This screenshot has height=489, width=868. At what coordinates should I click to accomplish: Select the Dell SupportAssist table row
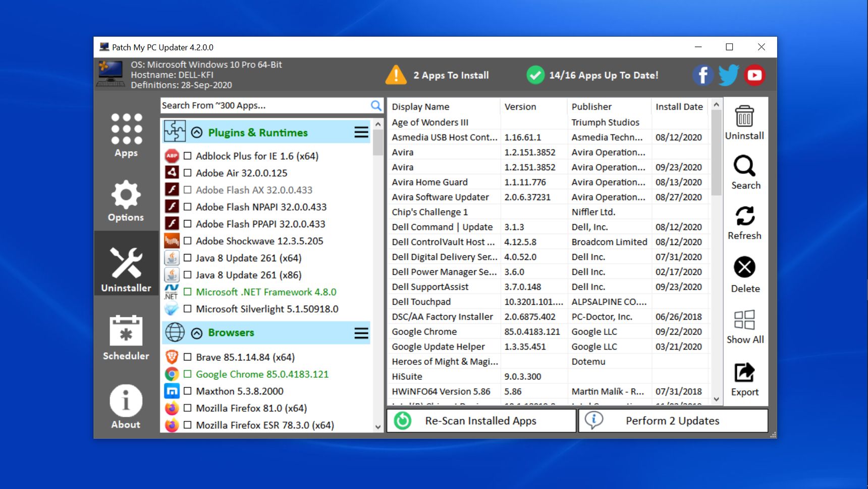point(549,287)
